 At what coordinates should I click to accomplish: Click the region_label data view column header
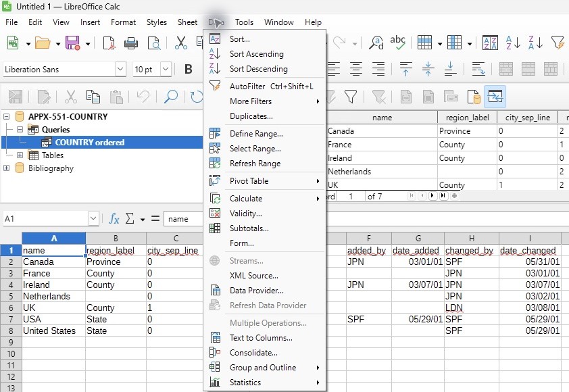[468, 118]
